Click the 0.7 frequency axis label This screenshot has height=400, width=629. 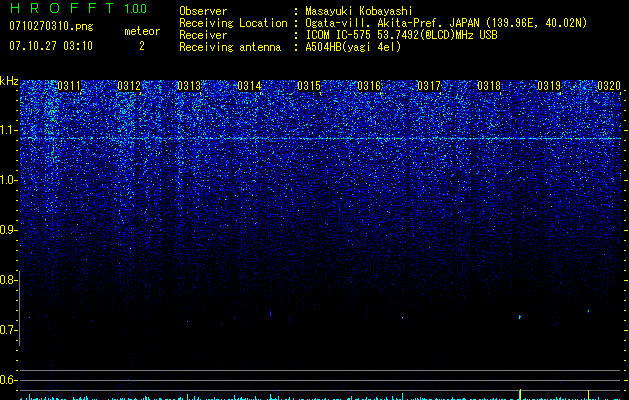coord(8,330)
